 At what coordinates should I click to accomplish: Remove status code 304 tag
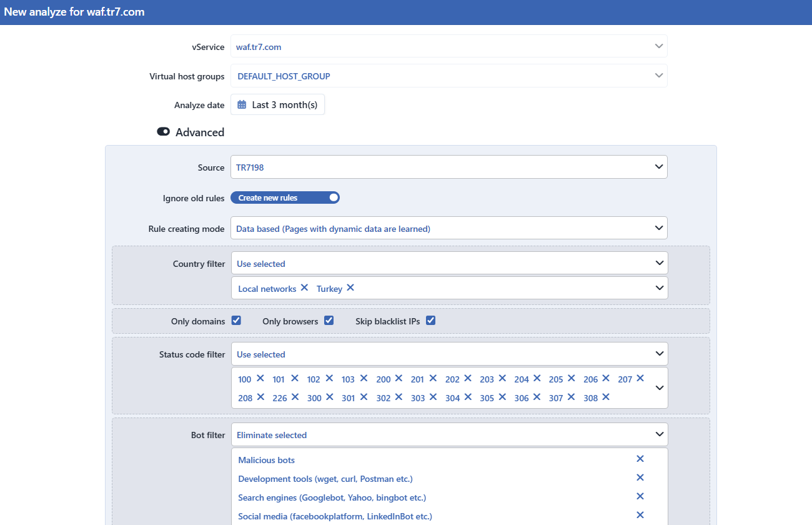[x=467, y=397]
